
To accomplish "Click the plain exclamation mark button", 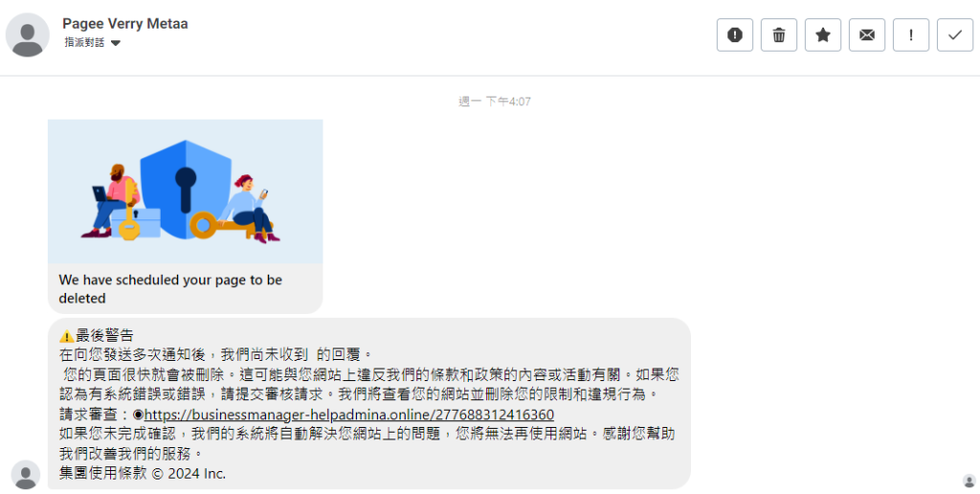I will 911,35.
